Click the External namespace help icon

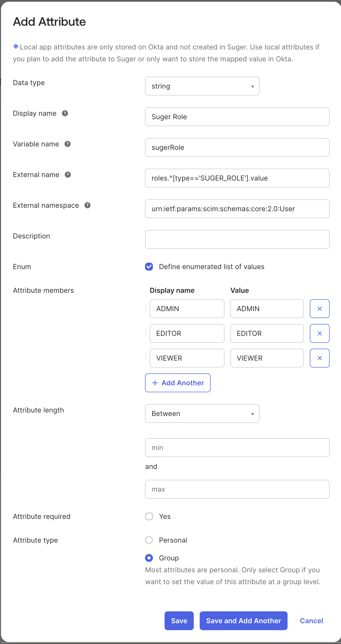(87, 205)
